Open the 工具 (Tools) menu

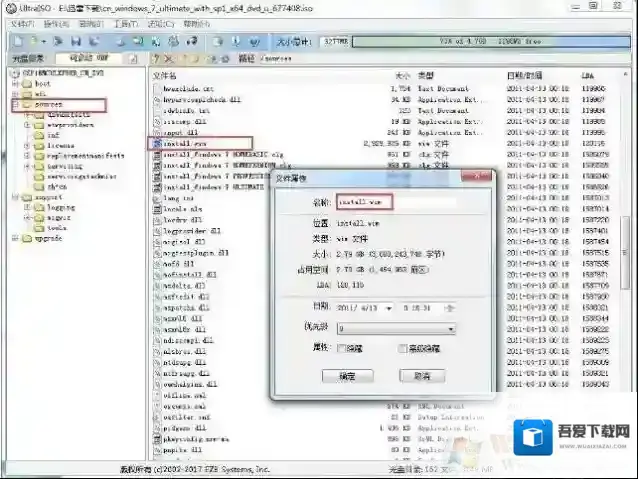click(126, 23)
